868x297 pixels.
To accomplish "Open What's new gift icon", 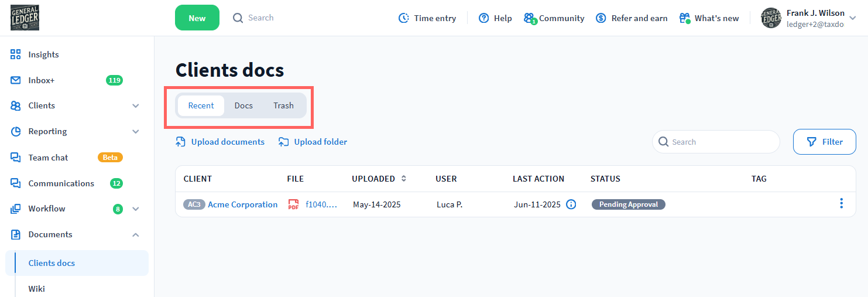I will 684,18.
